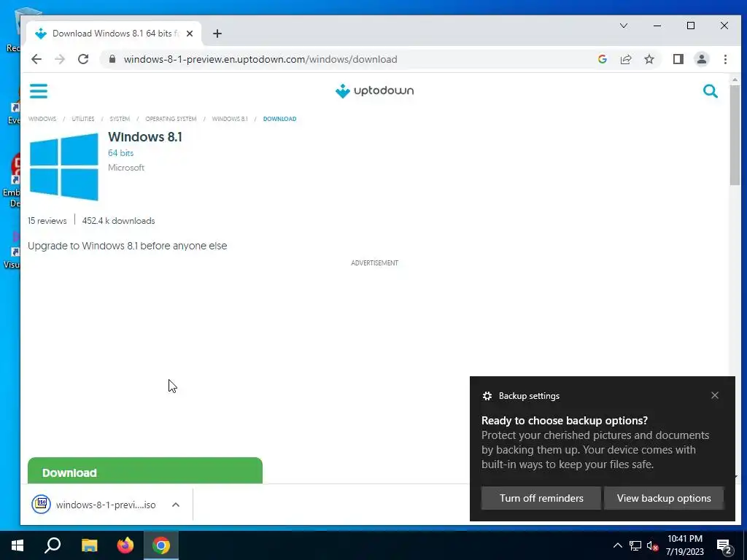Click the 15 reviews text
747x560 pixels.
tap(47, 221)
